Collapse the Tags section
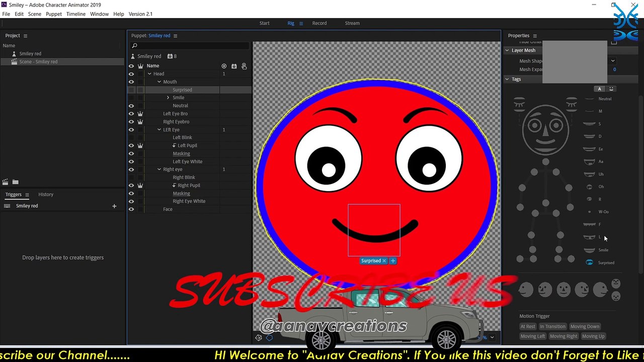The height and width of the screenshot is (362, 644). click(x=507, y=79)
